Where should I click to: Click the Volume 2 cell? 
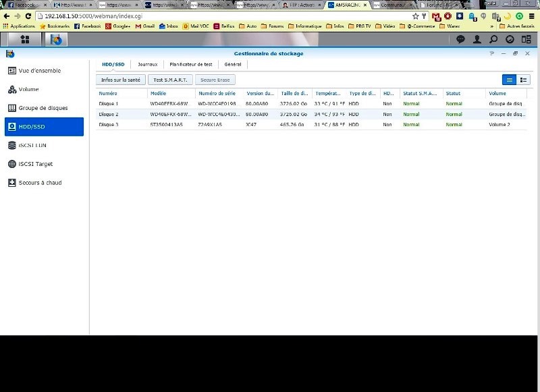click(499, 125)
